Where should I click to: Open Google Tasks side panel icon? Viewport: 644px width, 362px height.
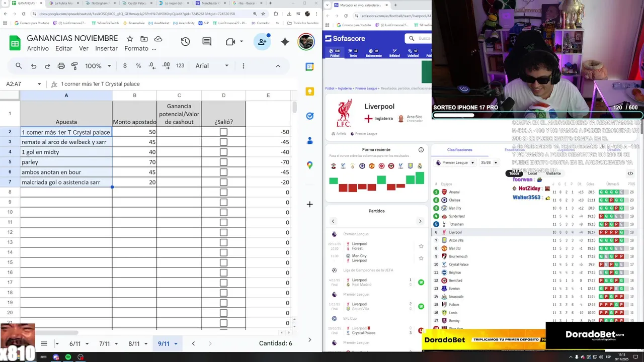(x=310, y=116)
